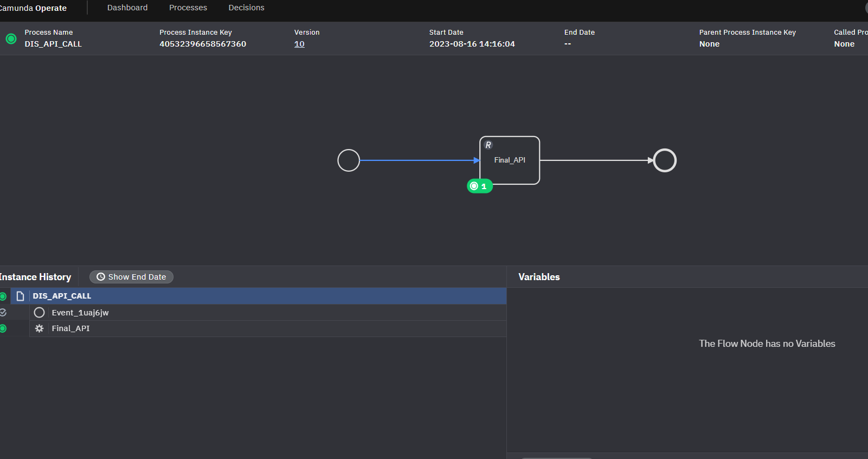Select the start event circle in the diagram

[x=349, y=160]
